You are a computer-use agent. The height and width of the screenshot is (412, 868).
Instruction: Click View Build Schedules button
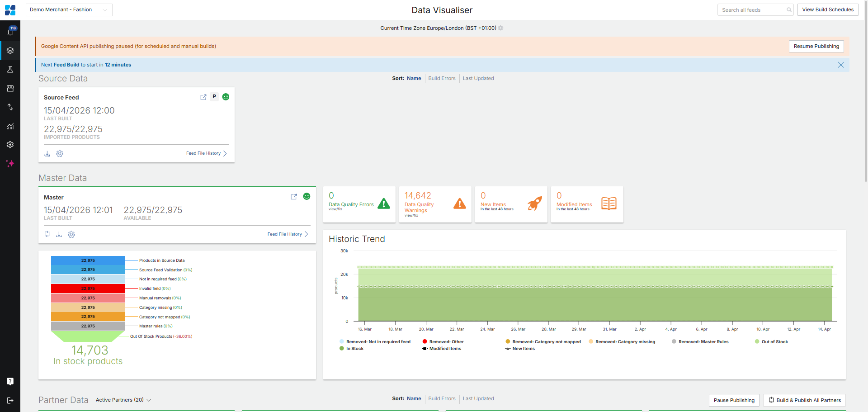tap(827, 9)
